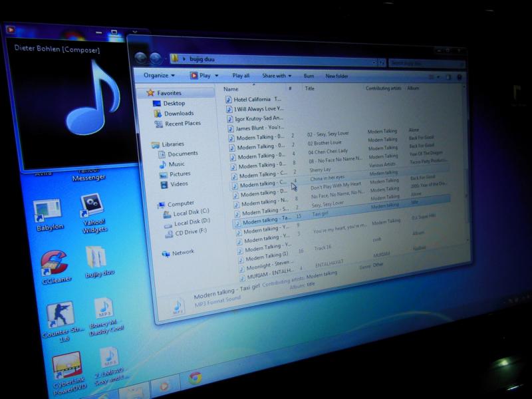The width and height of the screenshot is (532, 399).
Task: Toggle the preview pane button
Action: (x=448, y=77)
